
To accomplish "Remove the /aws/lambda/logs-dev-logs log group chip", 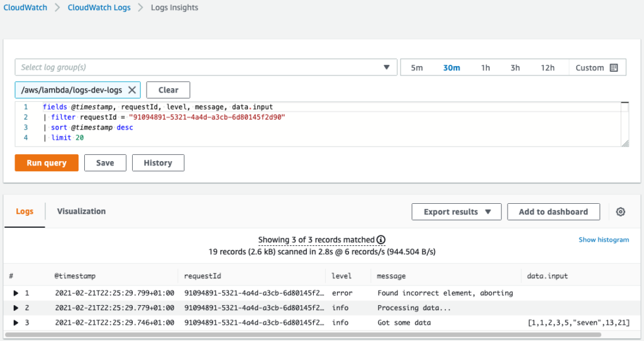I will click(132, 90).
